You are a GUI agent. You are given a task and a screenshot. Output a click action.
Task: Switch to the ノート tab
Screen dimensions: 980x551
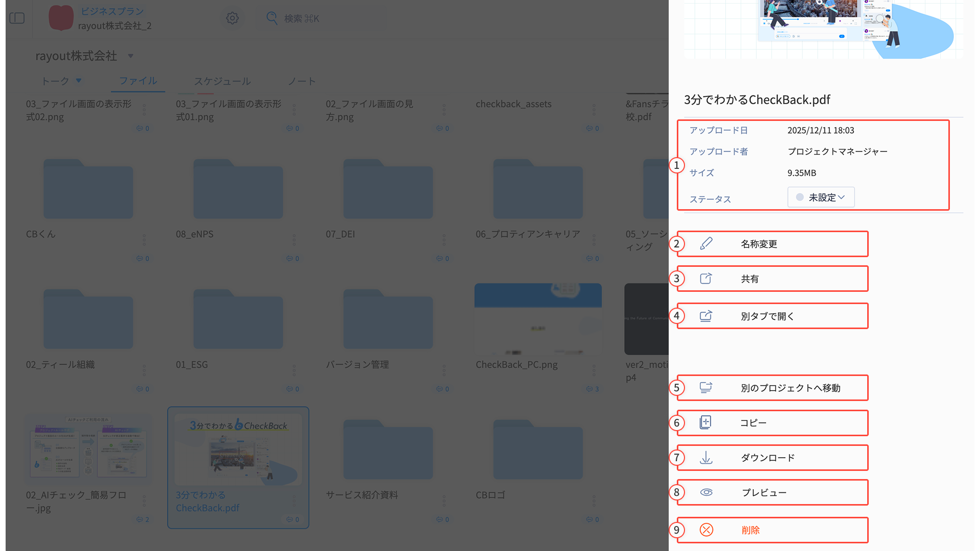coord(302,81)
